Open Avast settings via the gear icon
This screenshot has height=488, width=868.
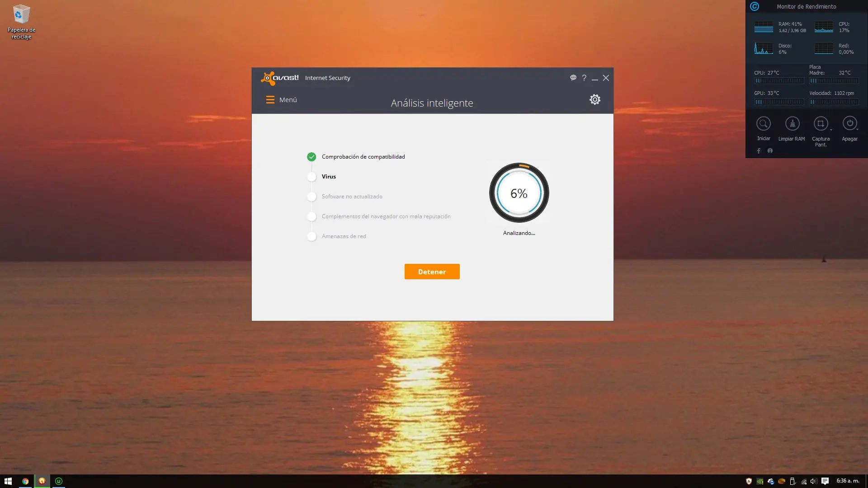coord(595,99)
